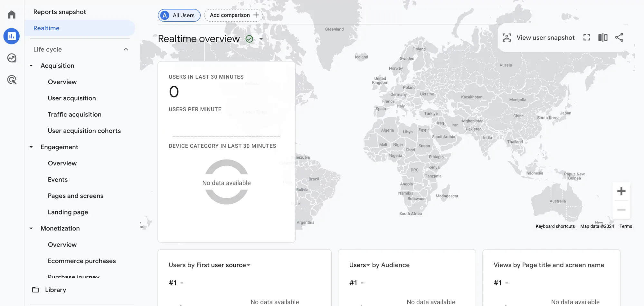
Task: Enter fullscreen mode for the report
Action: pos(586,37)
